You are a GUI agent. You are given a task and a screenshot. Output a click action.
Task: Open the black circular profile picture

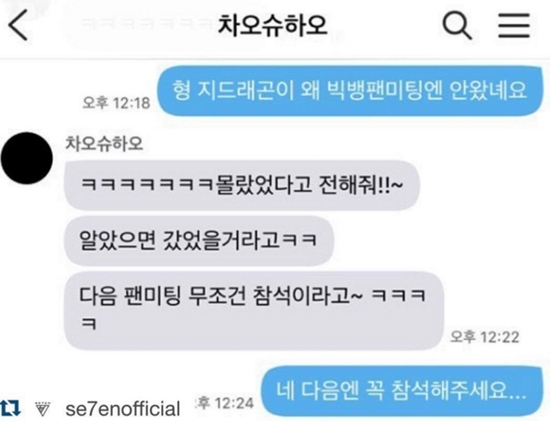pyautogui.click(x=27, y=158)
